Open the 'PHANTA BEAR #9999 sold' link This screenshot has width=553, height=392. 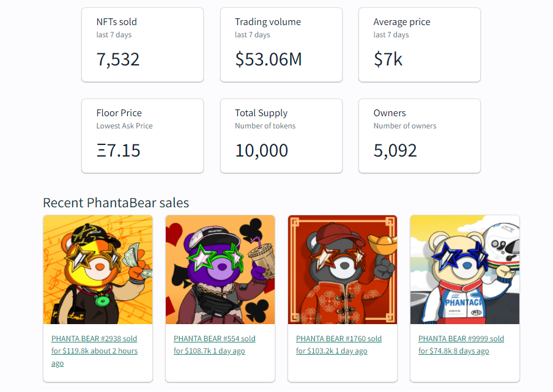point(461,339)
